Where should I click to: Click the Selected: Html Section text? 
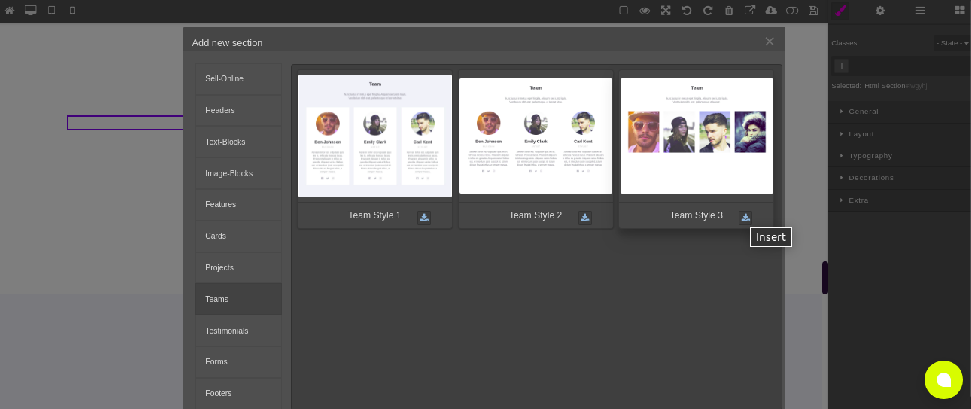[x=879, y=86]
